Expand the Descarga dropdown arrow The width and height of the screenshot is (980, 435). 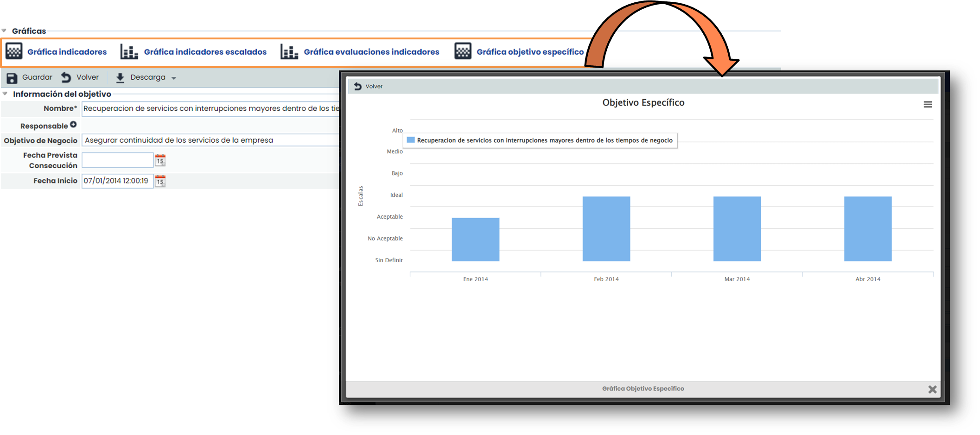point(174,78)
